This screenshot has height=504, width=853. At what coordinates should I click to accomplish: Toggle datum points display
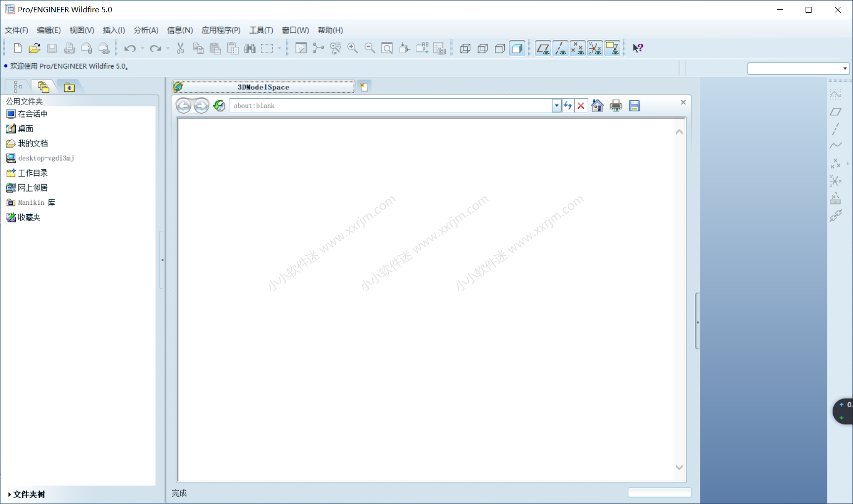pos(578,48)
